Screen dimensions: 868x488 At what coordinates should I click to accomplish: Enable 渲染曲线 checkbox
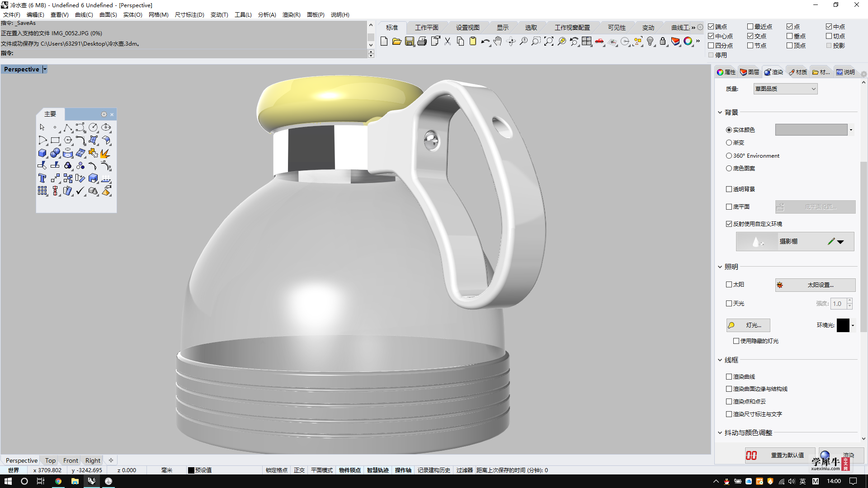729,377
